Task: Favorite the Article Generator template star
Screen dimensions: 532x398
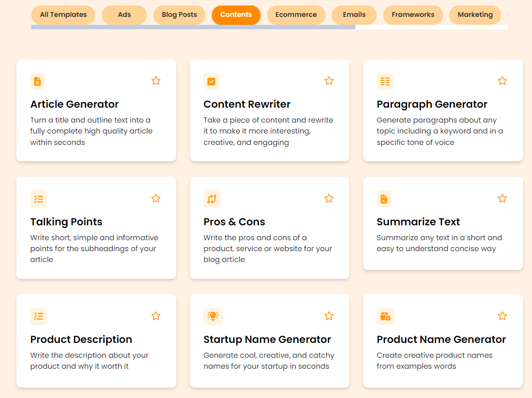Action: click(156, 81)
